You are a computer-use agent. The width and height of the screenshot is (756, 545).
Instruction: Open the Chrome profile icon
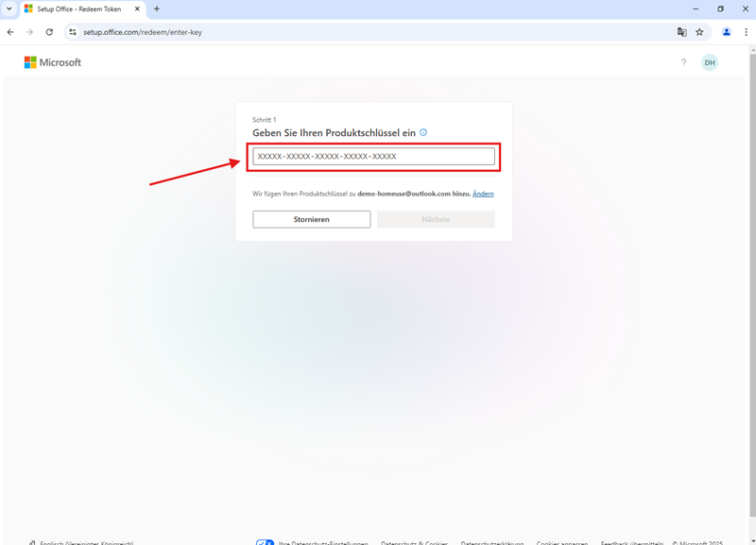[726, 32]
